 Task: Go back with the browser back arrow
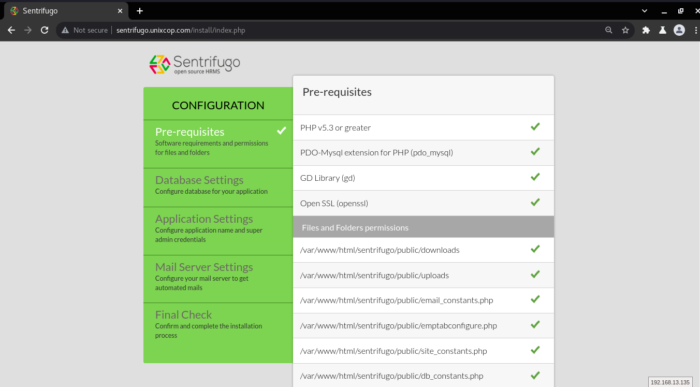coord(11,30)
